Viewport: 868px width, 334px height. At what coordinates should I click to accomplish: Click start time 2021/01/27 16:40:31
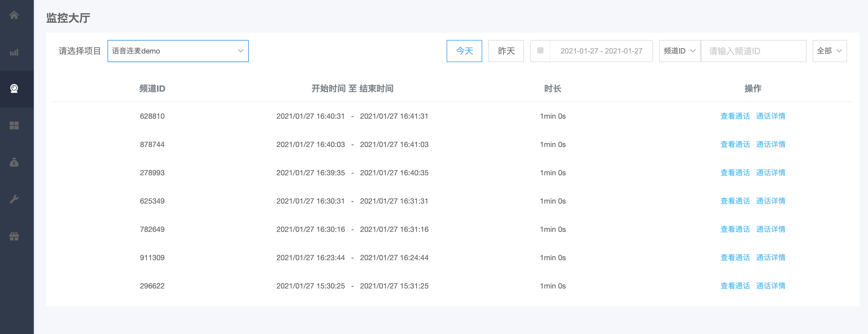310,116
